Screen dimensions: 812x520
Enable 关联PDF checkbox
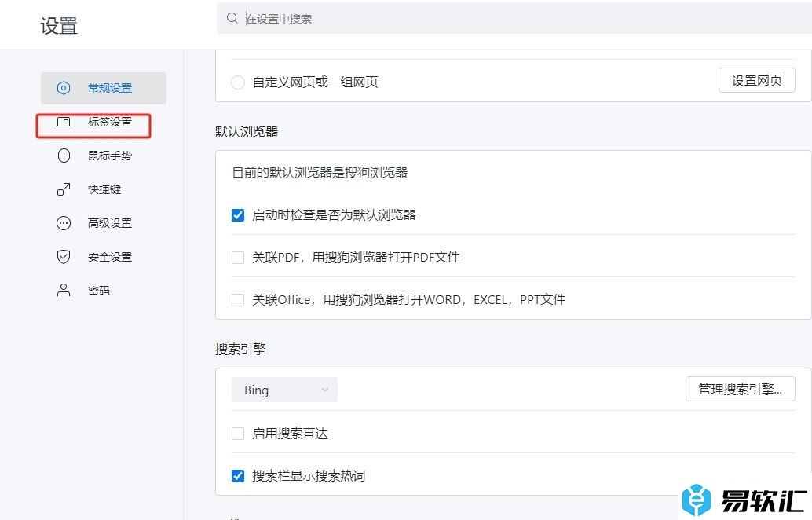238,258
